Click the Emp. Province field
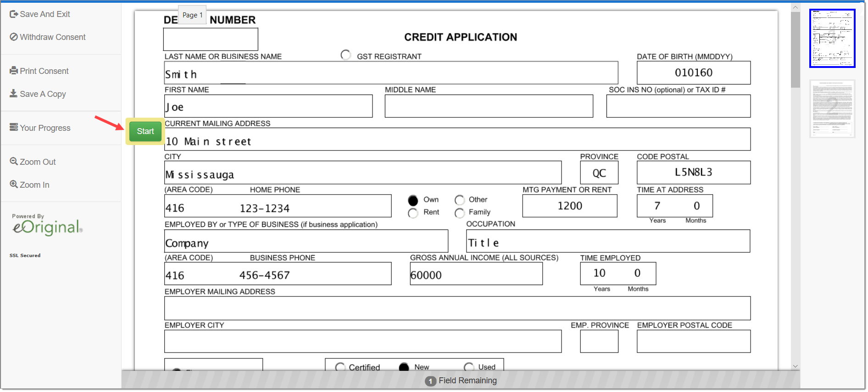Image resolution: width=868 pixels, height=392 pixels. [x=599, y=342]
